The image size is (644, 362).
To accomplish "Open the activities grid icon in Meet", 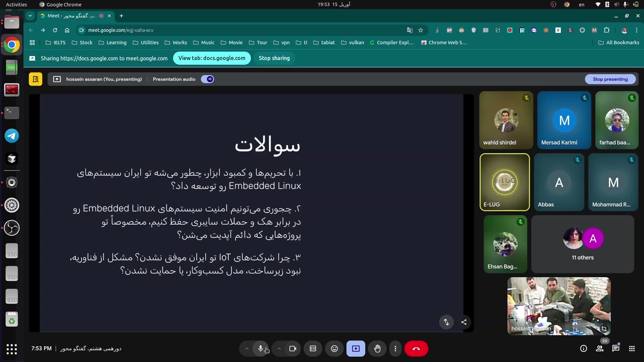I will 632,349.
